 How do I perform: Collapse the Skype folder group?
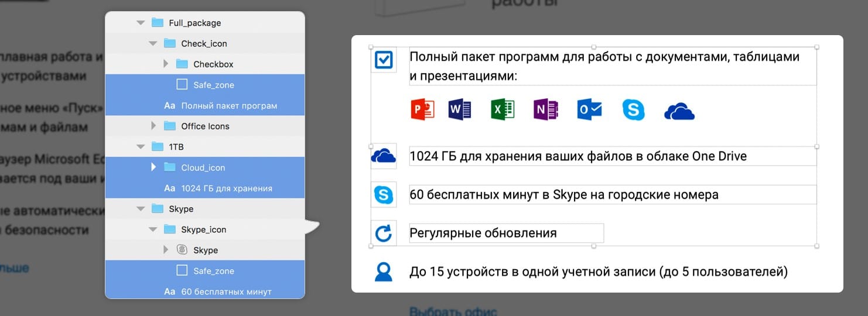(140, 209)
